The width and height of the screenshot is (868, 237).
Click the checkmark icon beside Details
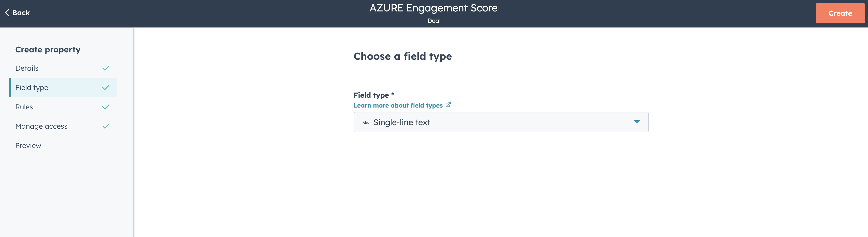tap(106, 68)
